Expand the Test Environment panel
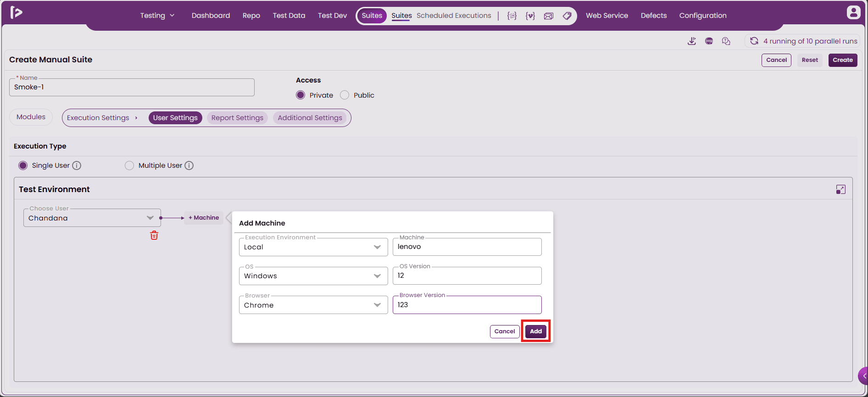868x397 pixels. tap(841, 189)
